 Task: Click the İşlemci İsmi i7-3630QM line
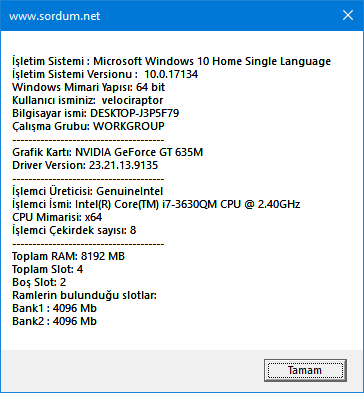156,204
